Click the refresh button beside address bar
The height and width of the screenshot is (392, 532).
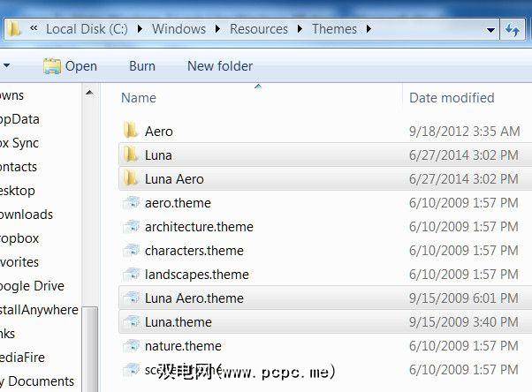tap(513, 29)
